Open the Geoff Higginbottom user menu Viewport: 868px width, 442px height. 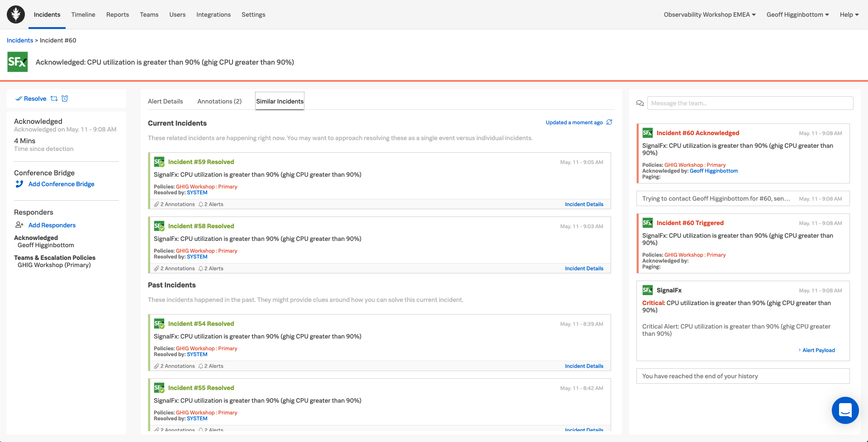click(x=797, y=14)
